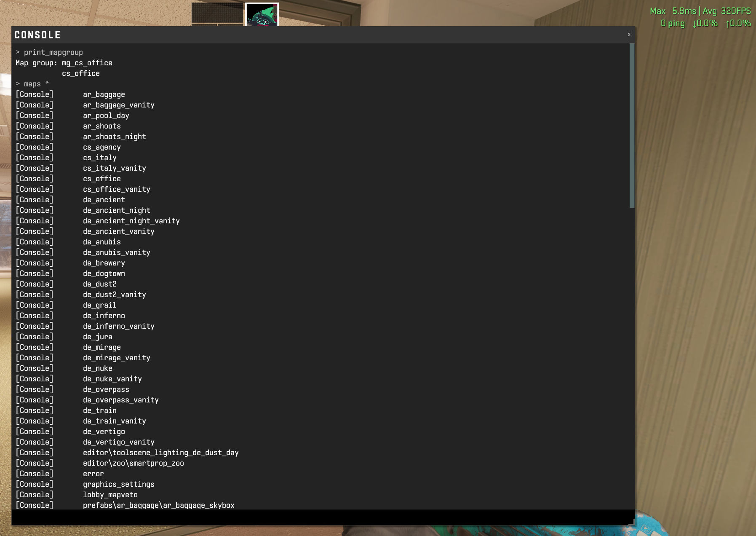The image size is (756, 536).
Task: Click the player avatar above the console
Action: coord(262,15)
